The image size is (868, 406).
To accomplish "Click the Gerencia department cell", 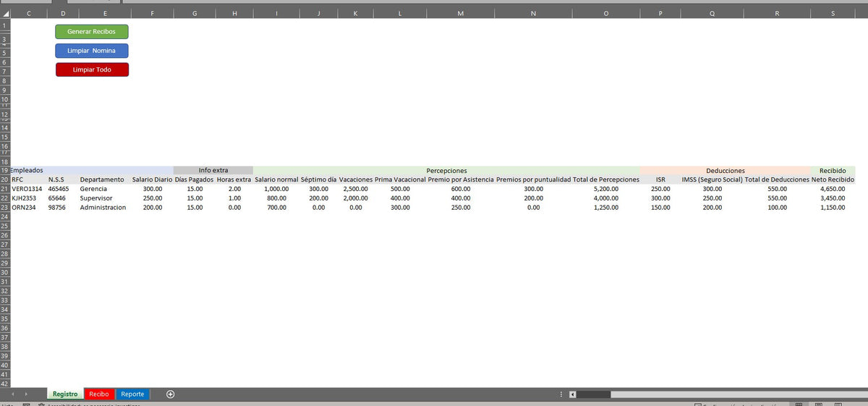I will [105, 189].
